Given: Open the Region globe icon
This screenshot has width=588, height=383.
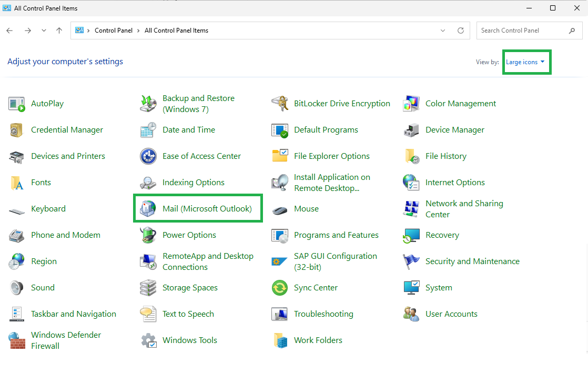Looking at the screenshot, I should (x=16, y=261).
